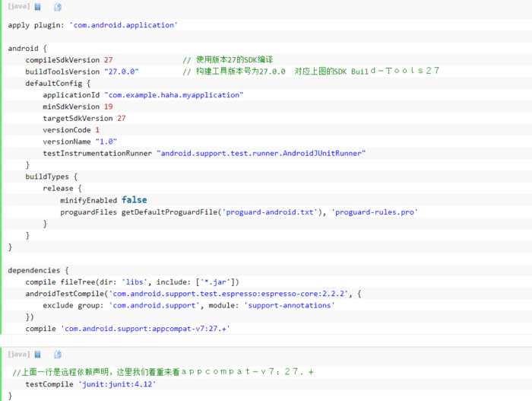Click the 'release {' line
The height and width of the screenshot is (401, 532).
coord(62,188)
